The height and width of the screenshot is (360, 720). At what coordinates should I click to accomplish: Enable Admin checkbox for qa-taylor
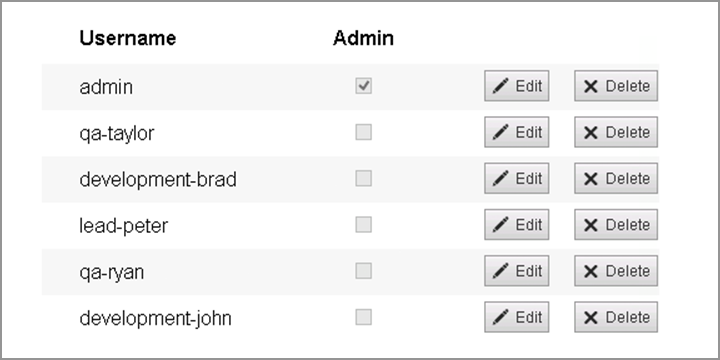363,132
